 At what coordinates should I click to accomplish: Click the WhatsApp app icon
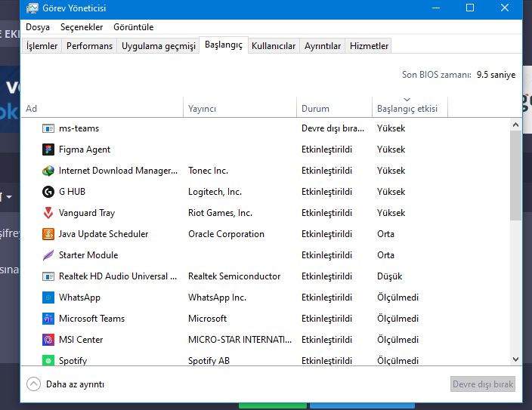point(48,297)
